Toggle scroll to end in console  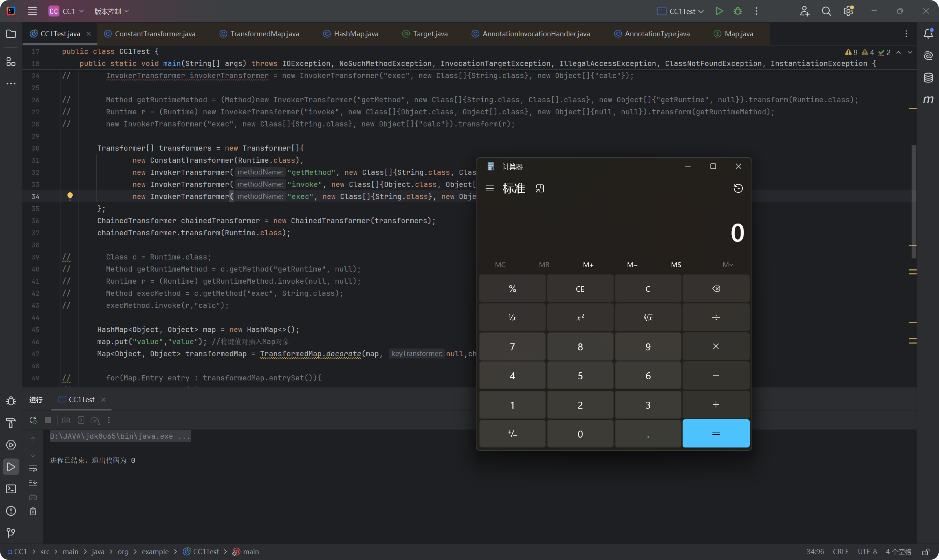pyautogui.click(x=33, y=483)
